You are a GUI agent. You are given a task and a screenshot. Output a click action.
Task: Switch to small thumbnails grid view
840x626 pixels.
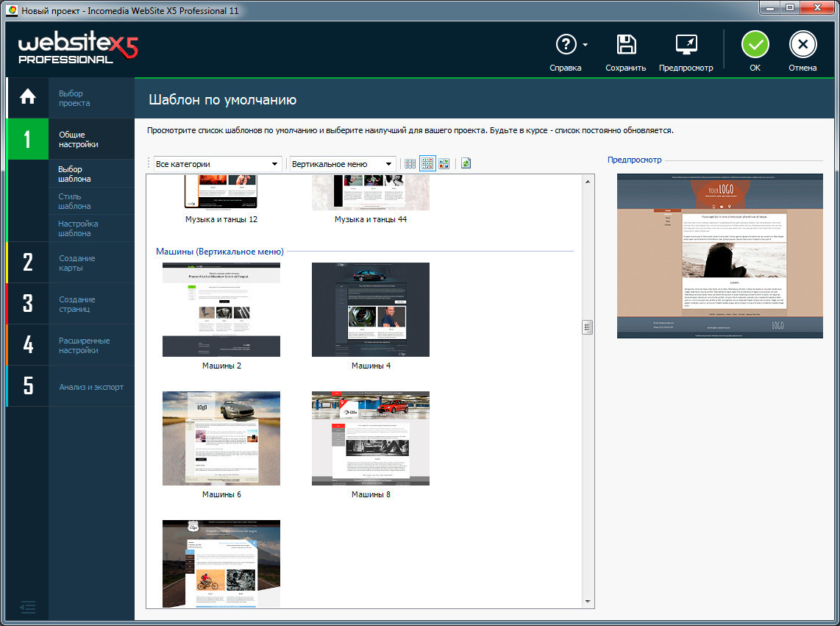410,163
